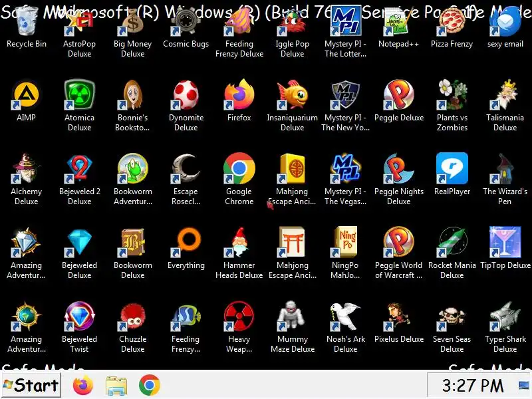Open Insaniquarium Deluxe shortcut
Screen dimensions: 532x399
[x=292, y=95]
